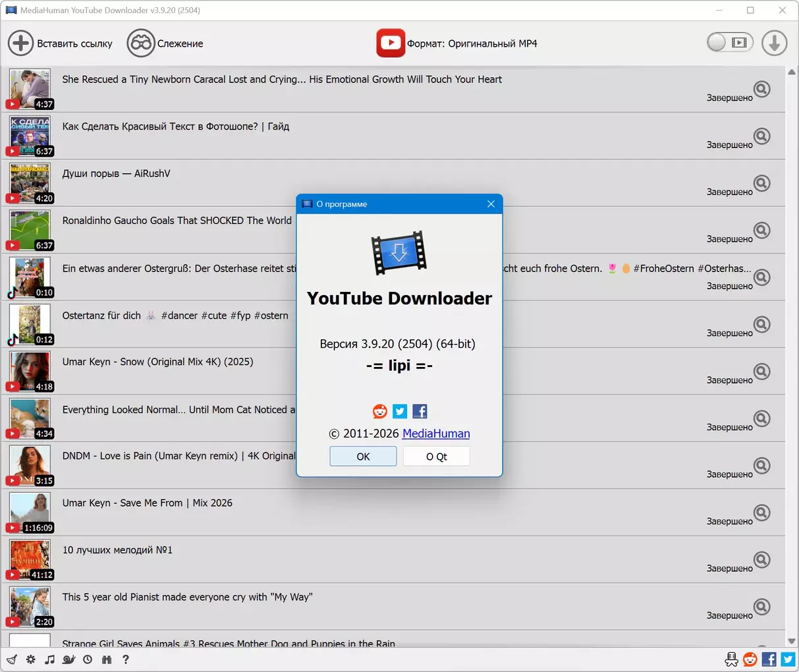Screen dimensions: 799x672
Task: Click the snail speed limit icon
Action: (x=69, y=659)
